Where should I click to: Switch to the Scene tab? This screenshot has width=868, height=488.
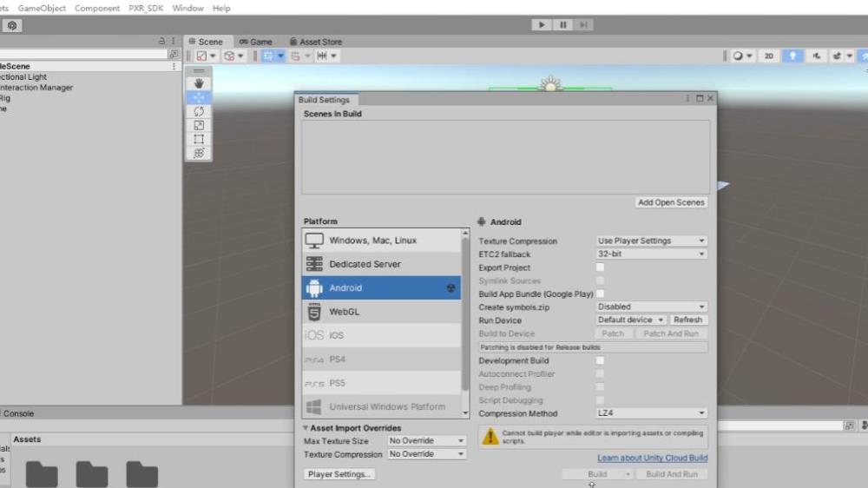[206, 42]
